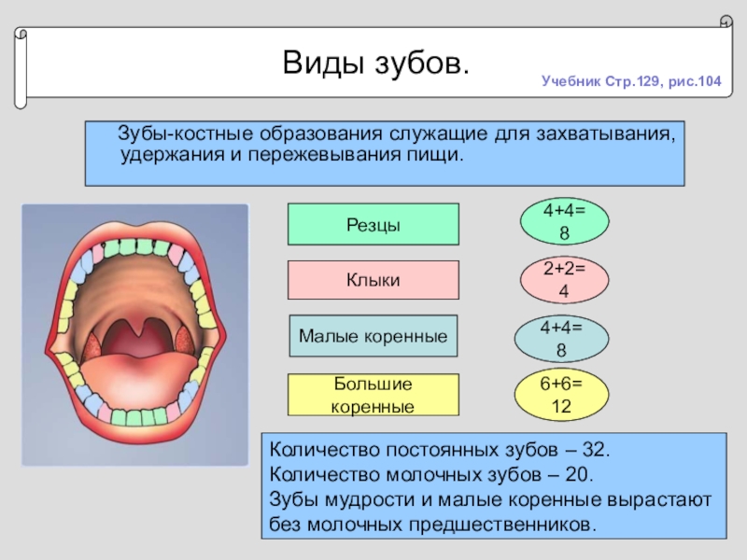Click the slide title Виды зубов
This screenshot has height=560, width=747.
[376, 63]
